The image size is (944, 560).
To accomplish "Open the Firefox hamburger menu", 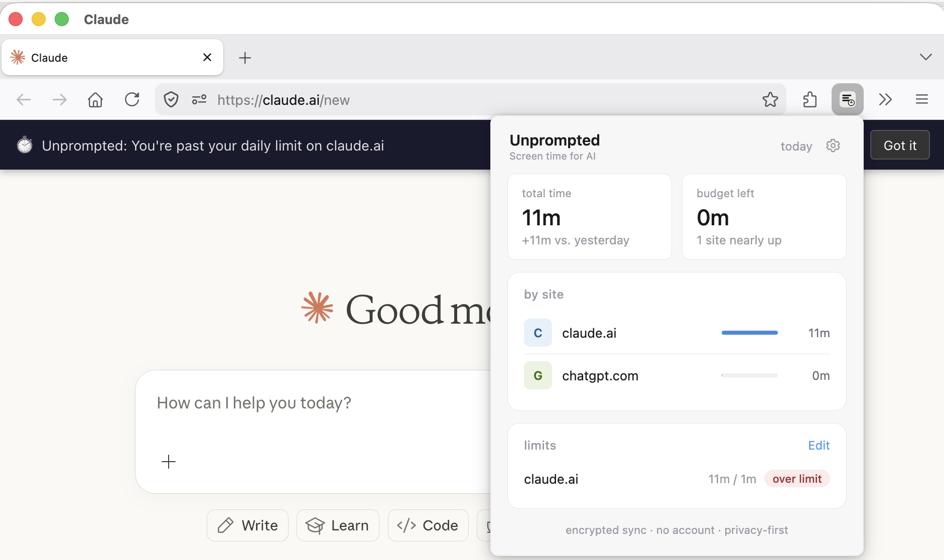I will click(x=921, y=100).
